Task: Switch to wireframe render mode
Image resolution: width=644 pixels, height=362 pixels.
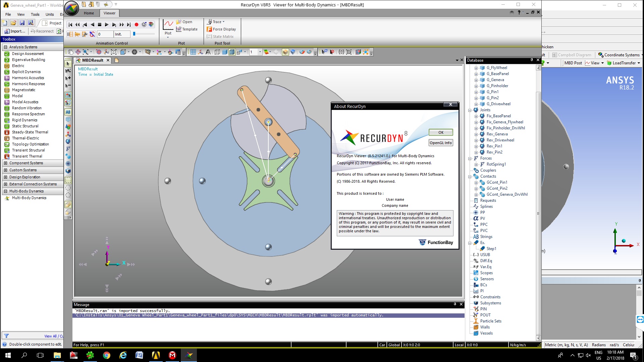Action: (217, 52)
